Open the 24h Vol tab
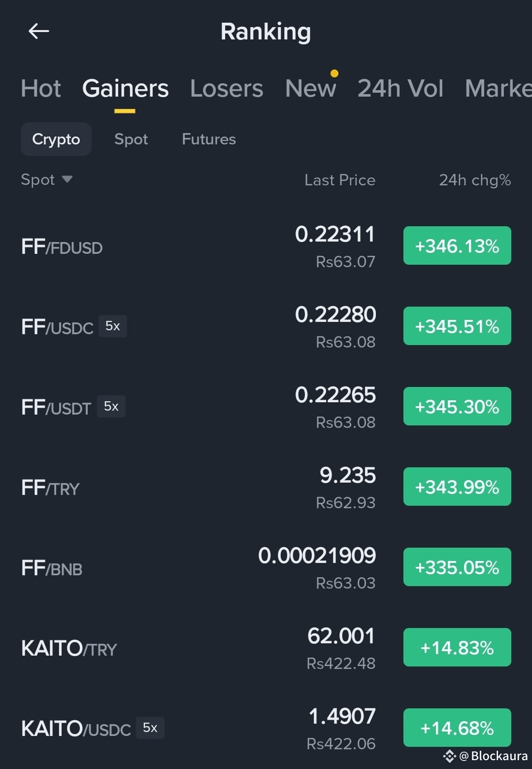The image size is (532, 769). [400, 89]
